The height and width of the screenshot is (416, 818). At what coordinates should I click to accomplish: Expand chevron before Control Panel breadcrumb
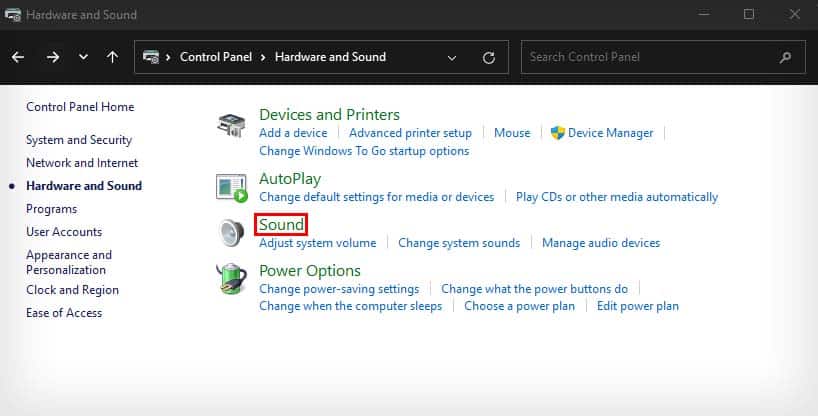click(x=168, y=57)
